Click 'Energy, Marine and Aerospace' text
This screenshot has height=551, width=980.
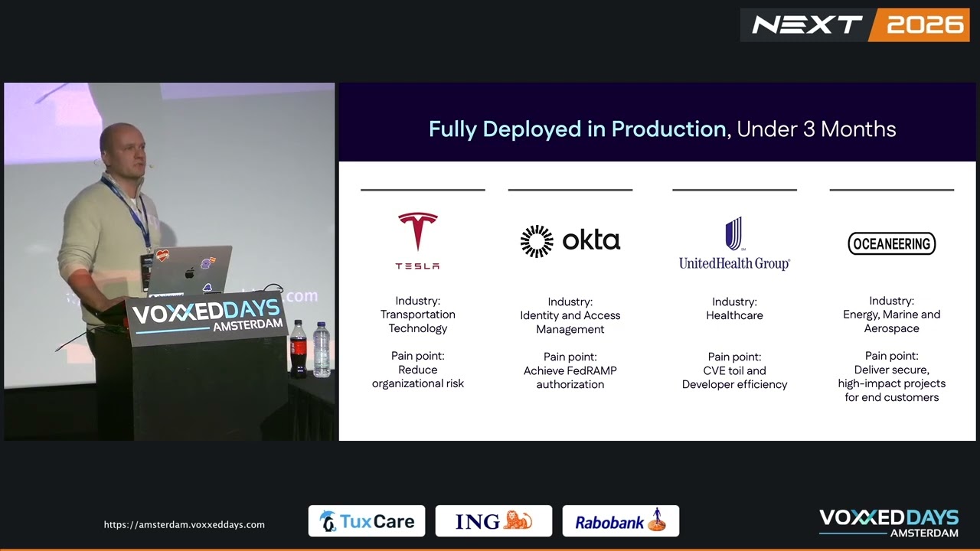tap(892, 321)
